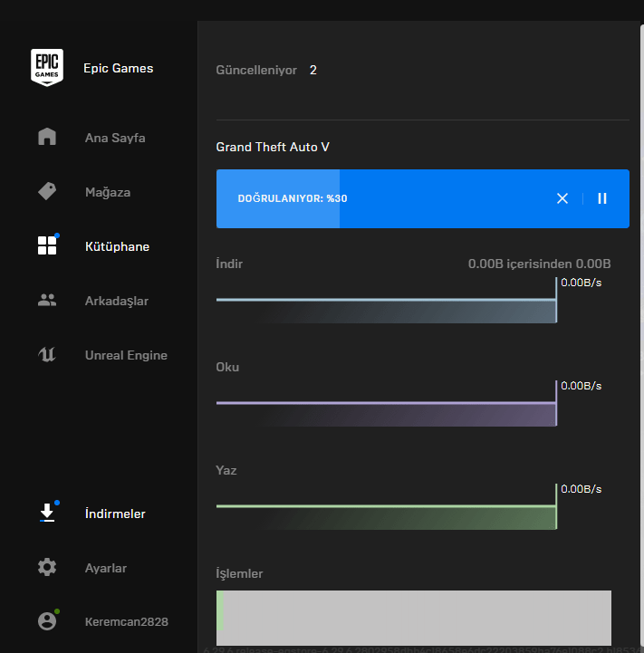This screenshot has width=644, height=653.
Task: Click the profile avatar icon
Action: click(x=47, y=622)
